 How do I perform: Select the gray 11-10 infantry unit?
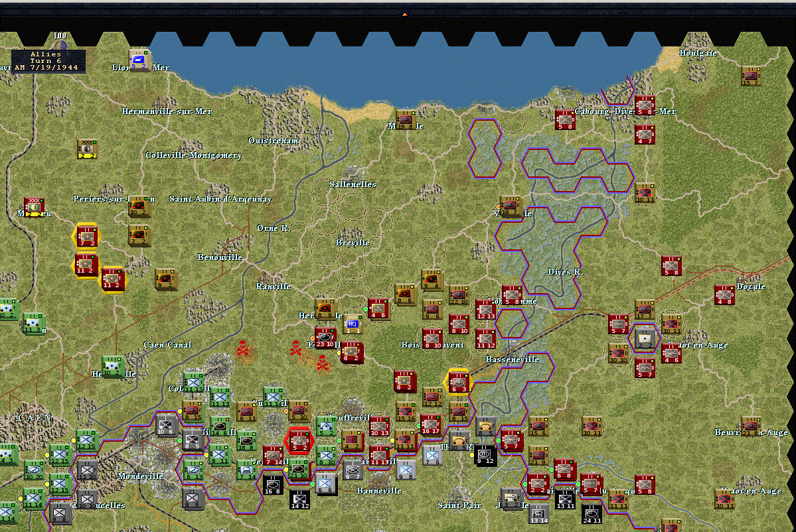[87, 470]
